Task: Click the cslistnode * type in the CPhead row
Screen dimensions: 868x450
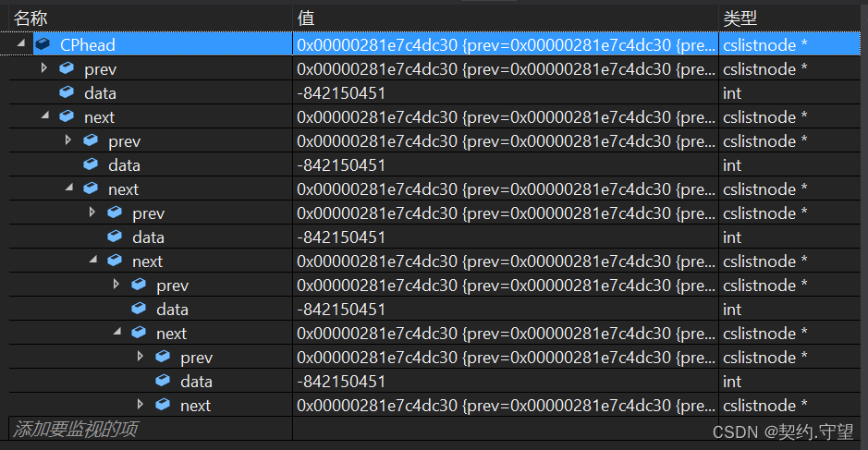Action: tap(765, 45)
